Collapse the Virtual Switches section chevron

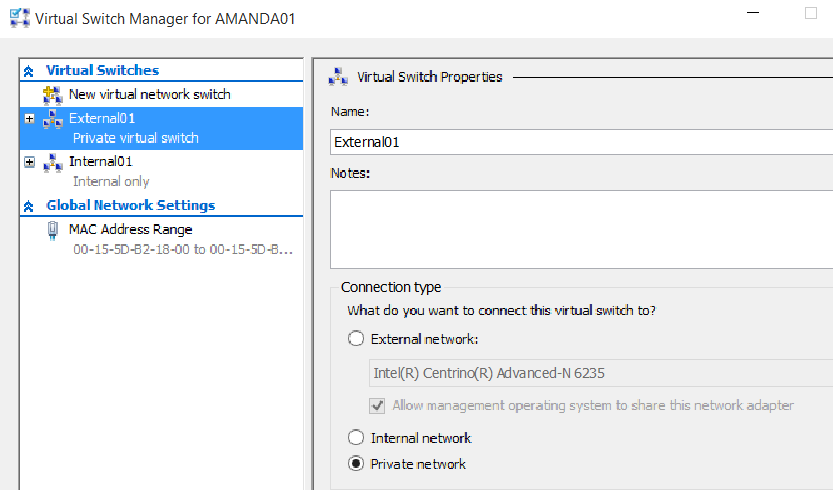click(x=29, y=71)
